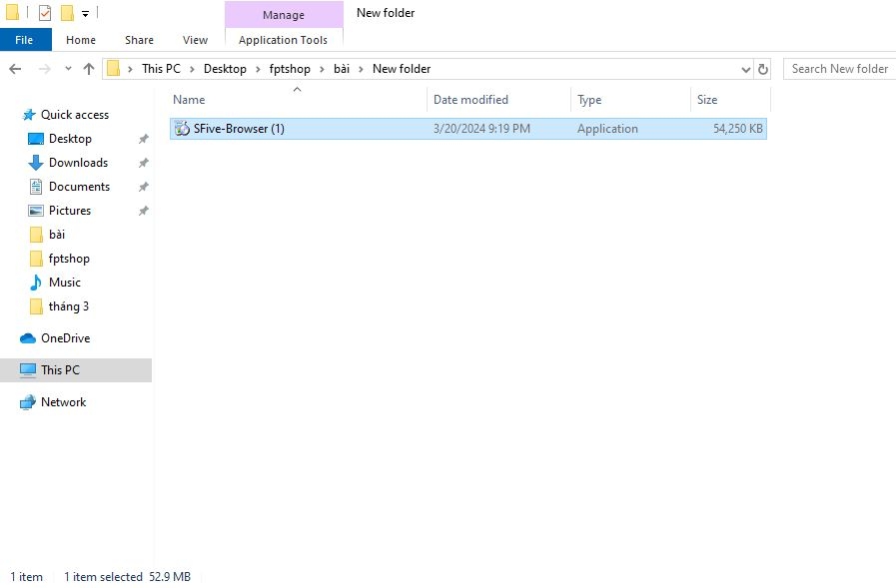This screenshot has width=896, height=588.
Task: Open the fptshop folder in sidebar
Action: click(69, 259)
